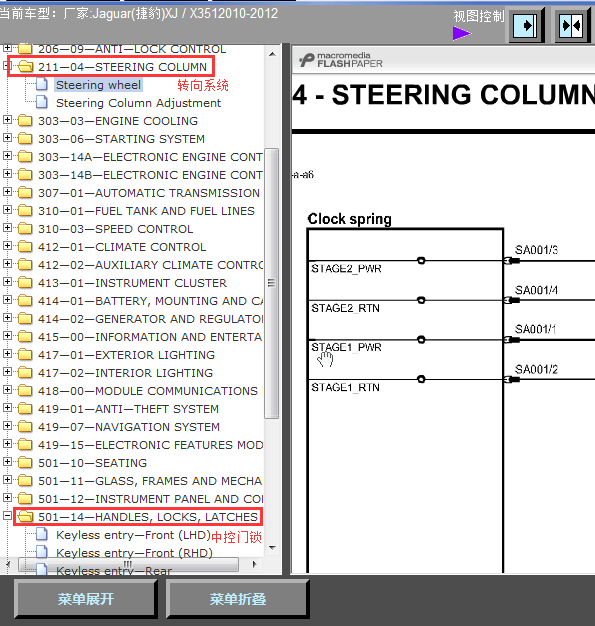This screenshot has width=595, height=626.
Task: Click document icon beside Steering wheel
Action: pyautogui.click(x=42, y=85)
